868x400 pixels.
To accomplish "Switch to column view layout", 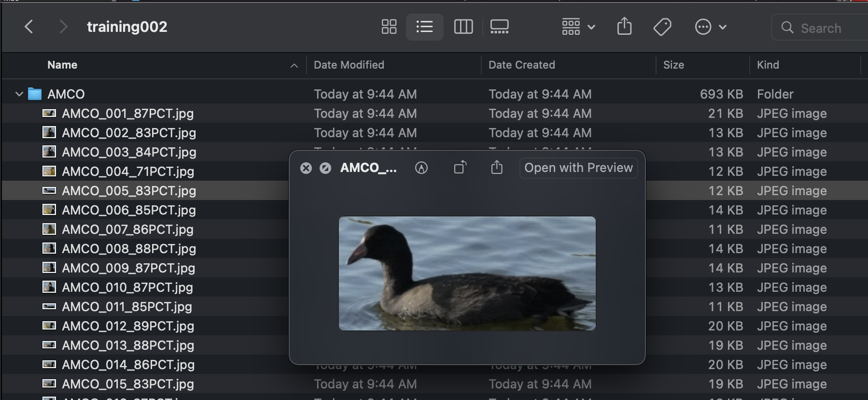I will 463,27.
